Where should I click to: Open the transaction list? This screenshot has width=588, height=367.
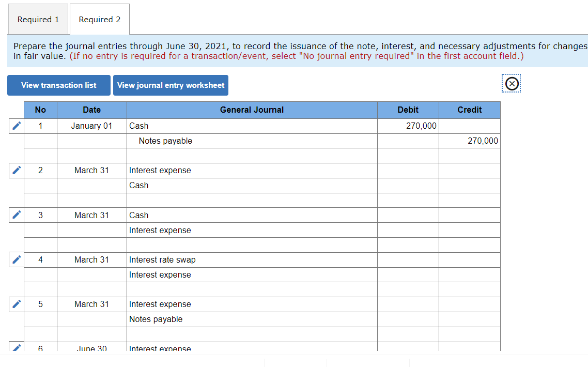pos(58,85)
